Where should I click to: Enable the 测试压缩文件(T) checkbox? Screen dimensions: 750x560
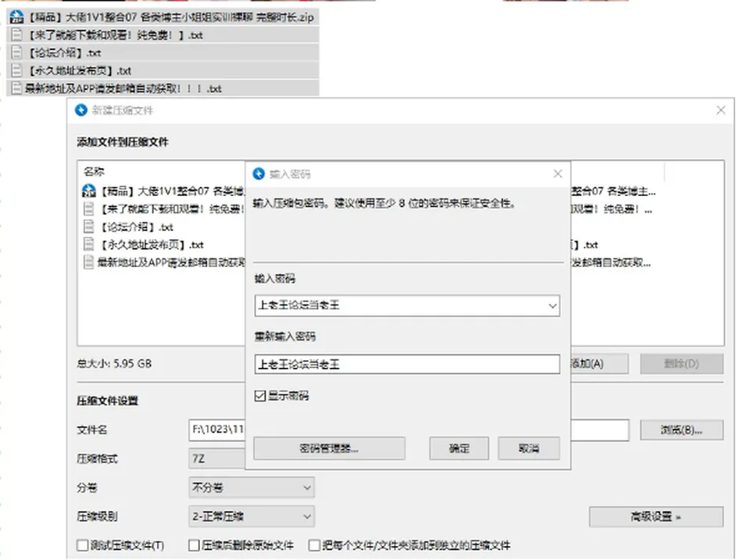click(x=82, y=545)
